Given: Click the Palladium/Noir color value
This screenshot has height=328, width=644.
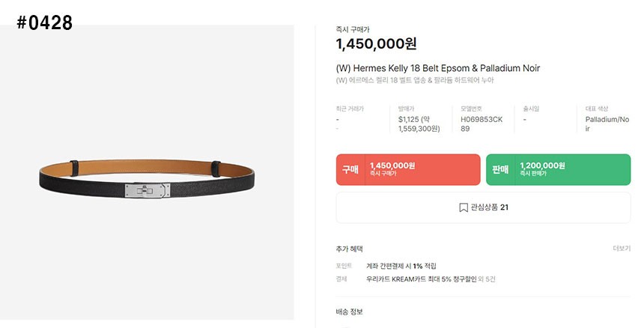Looking at the screenshot, I should [x=607, y=124].
